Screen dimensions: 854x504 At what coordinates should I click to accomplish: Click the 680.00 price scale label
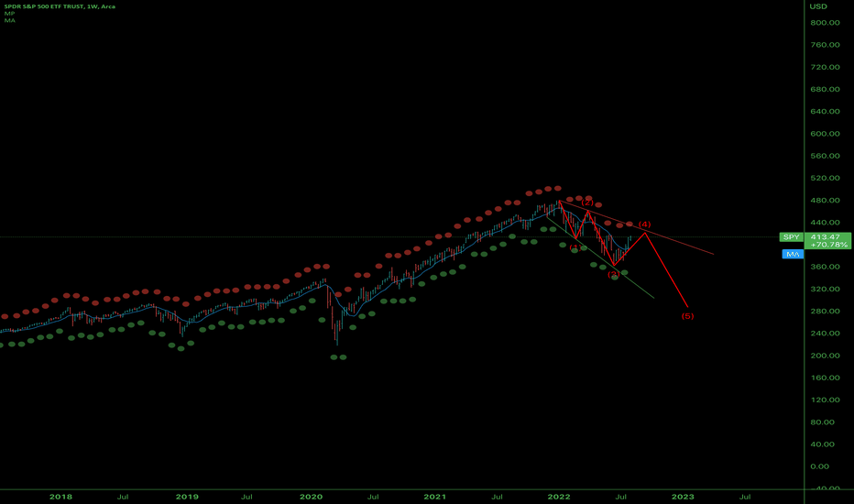(x=825, y=90)
